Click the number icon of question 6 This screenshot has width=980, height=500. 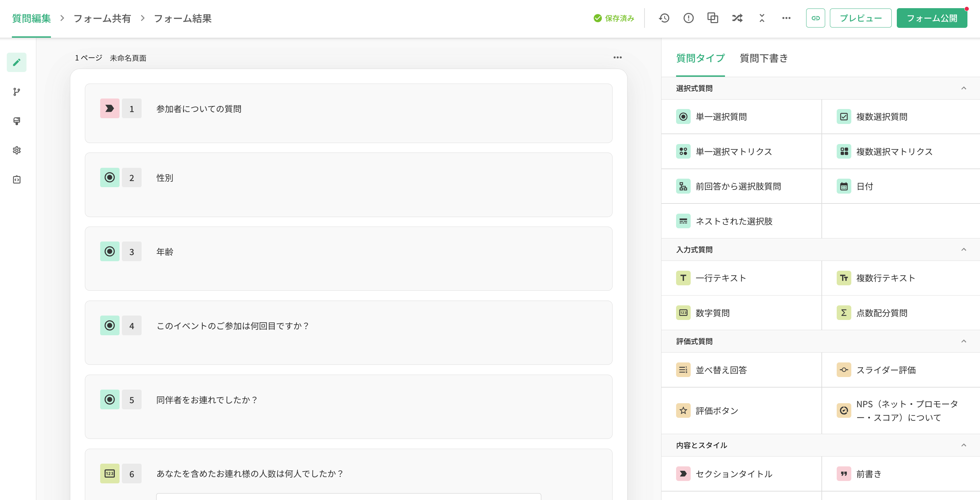[110, 474]
